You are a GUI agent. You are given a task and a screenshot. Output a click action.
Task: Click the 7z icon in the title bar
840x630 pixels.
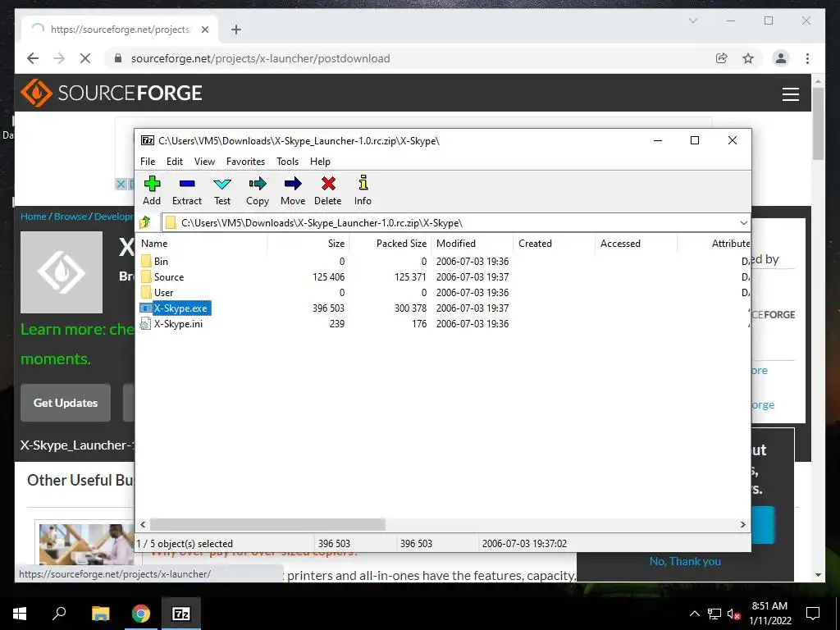pos(148,140)
